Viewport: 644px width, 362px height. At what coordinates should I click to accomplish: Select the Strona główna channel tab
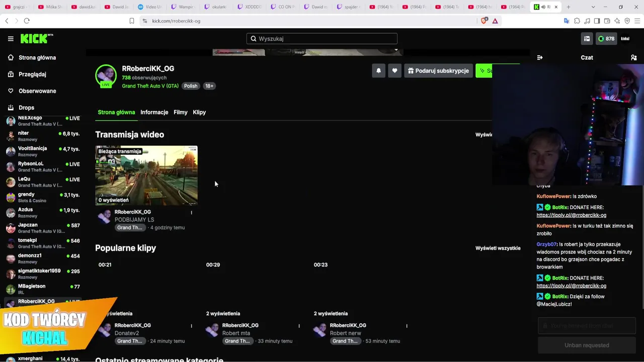(x=116, y=112)
